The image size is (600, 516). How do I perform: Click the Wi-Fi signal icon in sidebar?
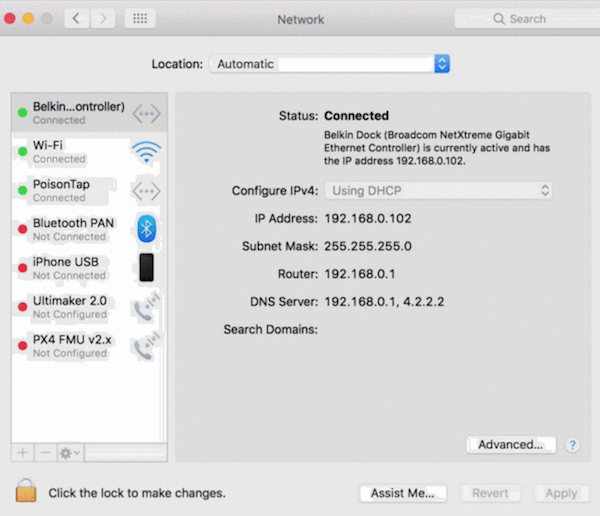tap(146, 152)
